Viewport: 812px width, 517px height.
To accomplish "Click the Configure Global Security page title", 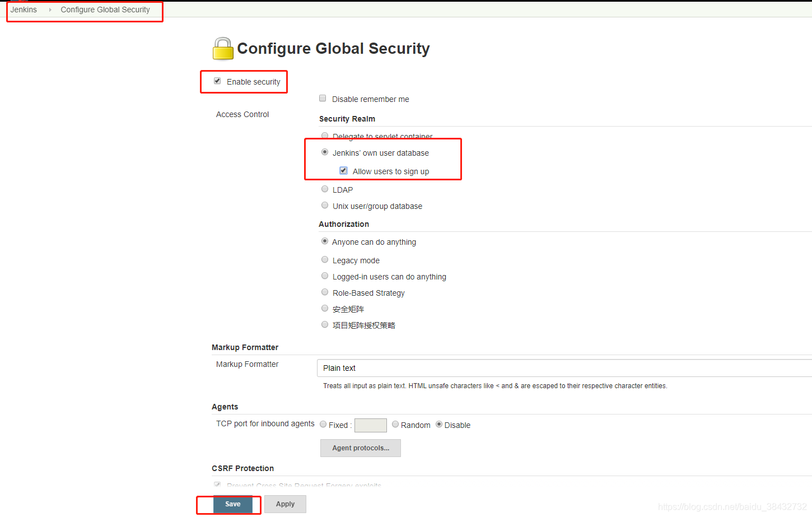I will [333, 49].
